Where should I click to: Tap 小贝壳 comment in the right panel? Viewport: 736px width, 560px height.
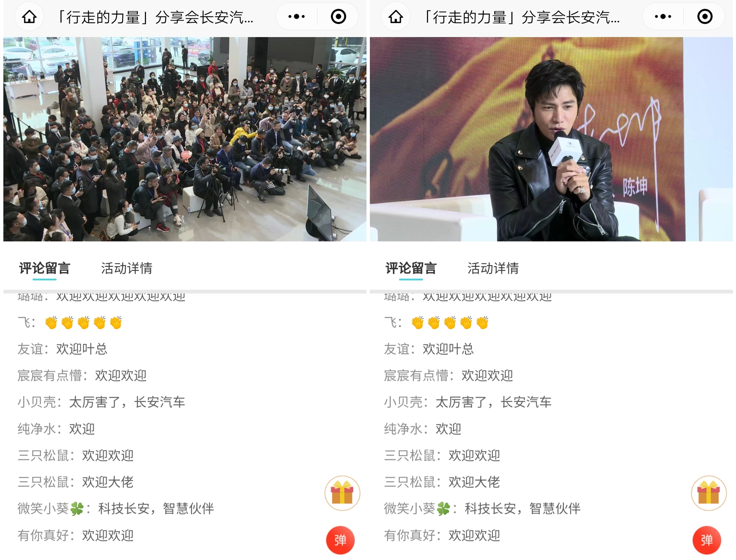(x=468, y=402)
